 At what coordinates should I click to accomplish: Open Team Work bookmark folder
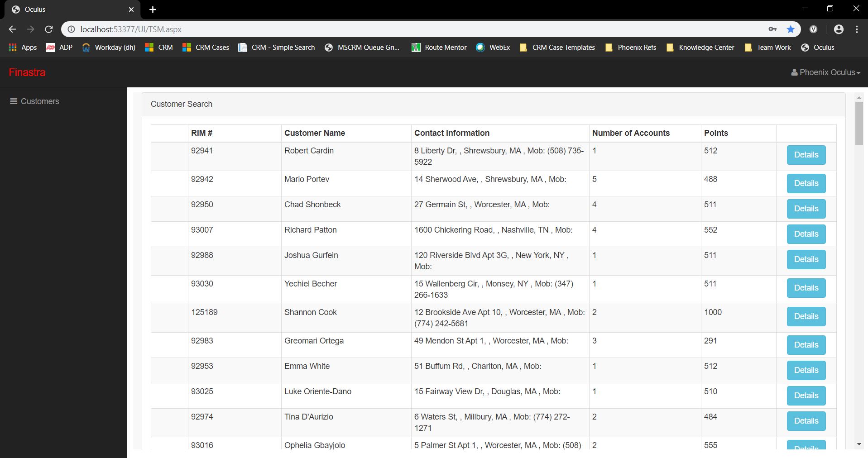767,48
